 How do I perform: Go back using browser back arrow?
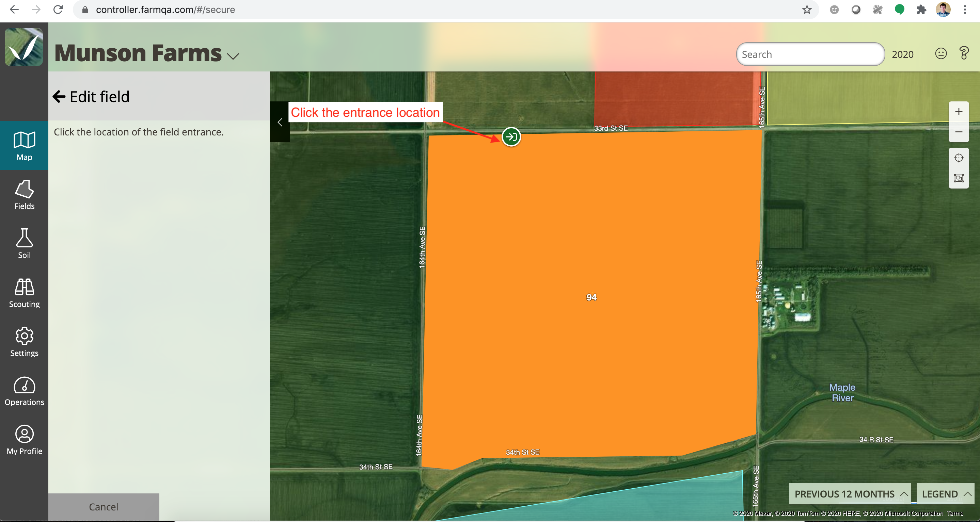pyautogui.click(x=14, y=10)
